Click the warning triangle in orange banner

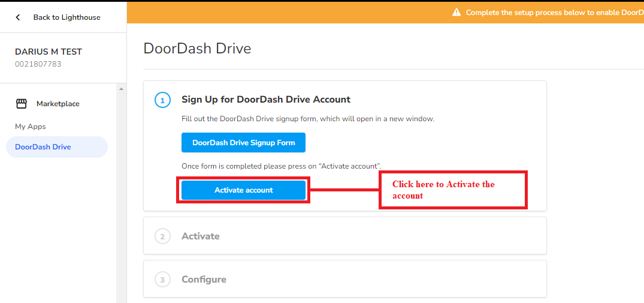(456, 13)
